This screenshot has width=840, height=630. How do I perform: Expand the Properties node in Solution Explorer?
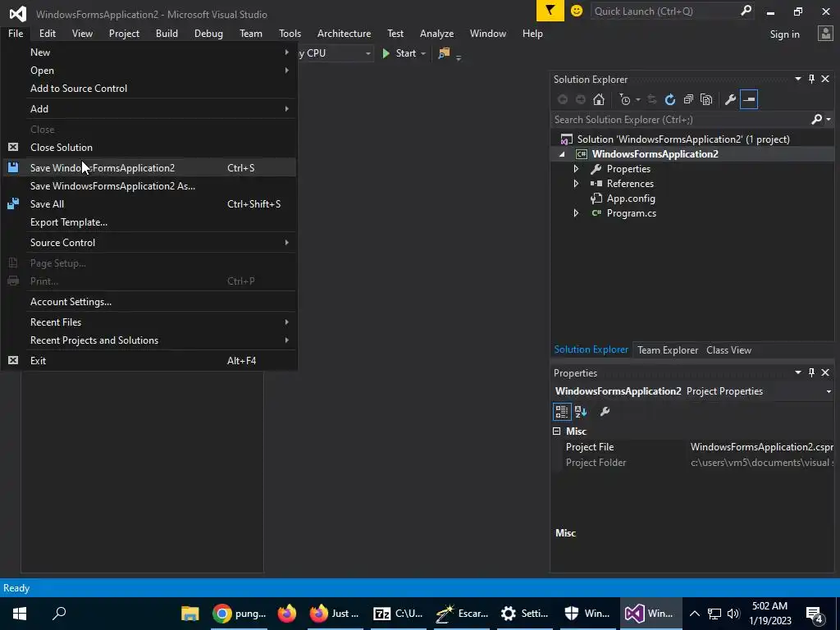tap(576, 169)
